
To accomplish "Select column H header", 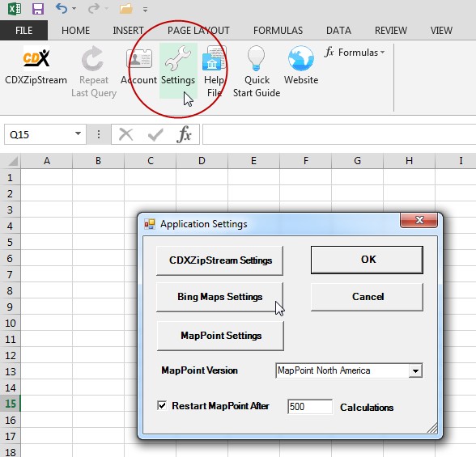I will [410, 161].
